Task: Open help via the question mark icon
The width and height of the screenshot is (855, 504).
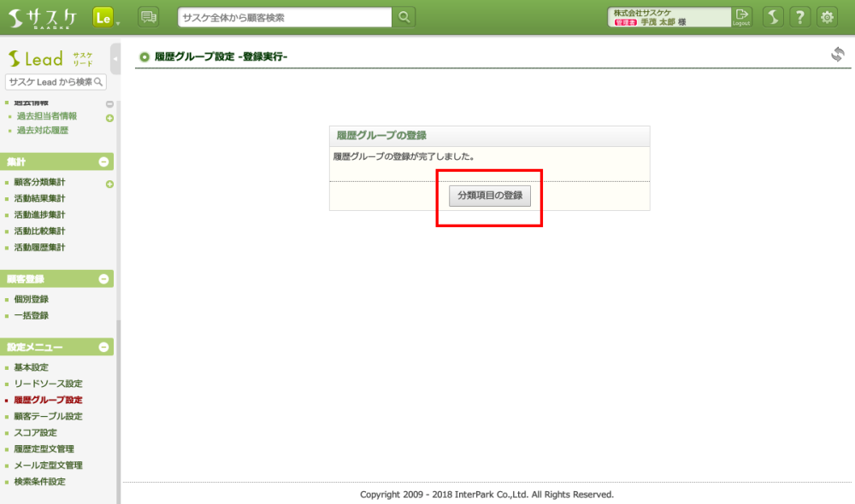Action: pyautogui.click(x=799, y=17)
